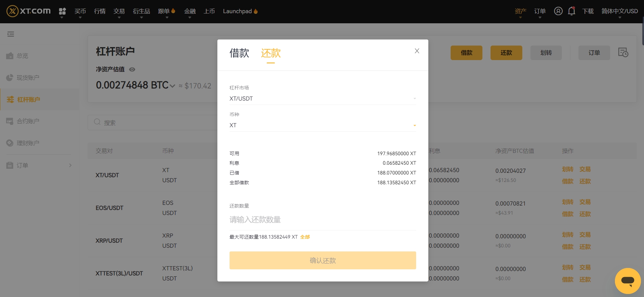Viewport: 644px width, 297px height.
Task: Click 还款 in the XT/USDT row
Action: point(585,181)
